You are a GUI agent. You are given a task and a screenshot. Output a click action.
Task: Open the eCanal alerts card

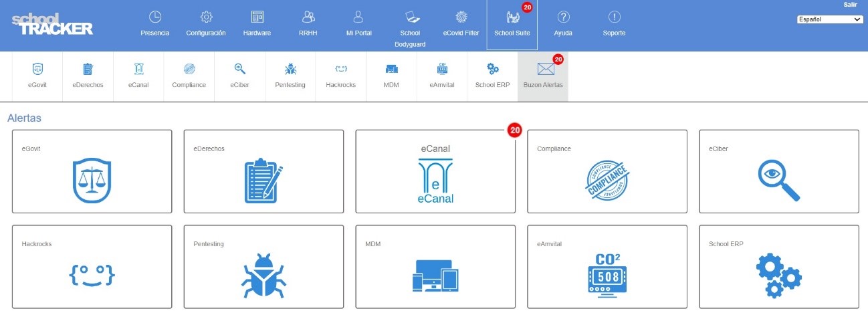435,172
